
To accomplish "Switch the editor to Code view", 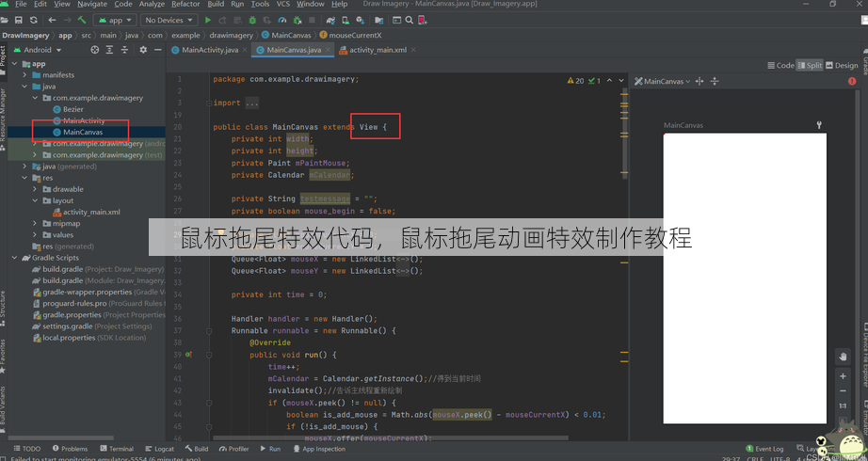I will point(780,65).
